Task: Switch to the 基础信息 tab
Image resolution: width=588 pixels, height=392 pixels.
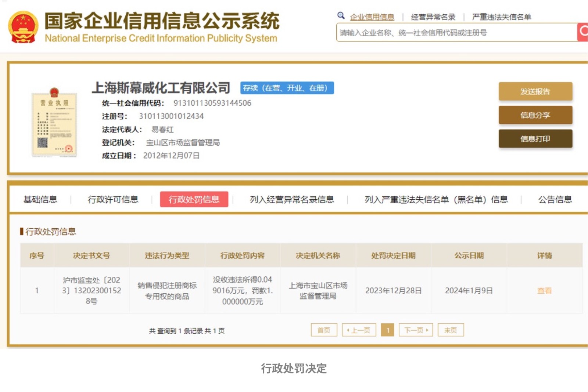Action: [40, 199]
